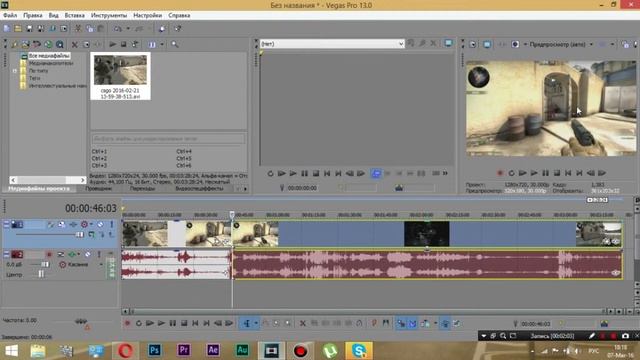Start preview of selected media in Project Media

[113, 44]
